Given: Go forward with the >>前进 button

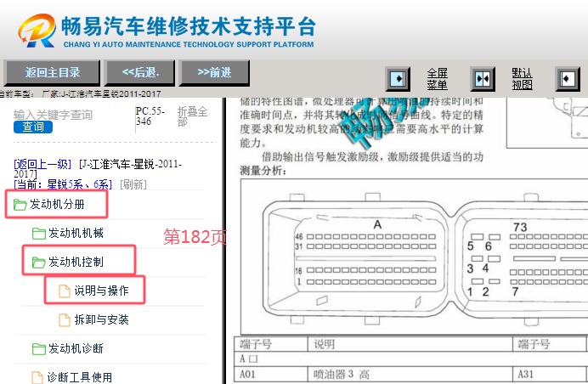Looking at the screenshot, I should 214,73.
